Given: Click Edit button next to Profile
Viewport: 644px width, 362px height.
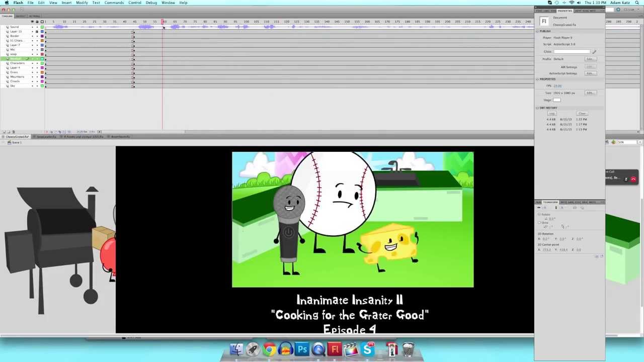Looking at the screenshot, I should click(591, 59).
